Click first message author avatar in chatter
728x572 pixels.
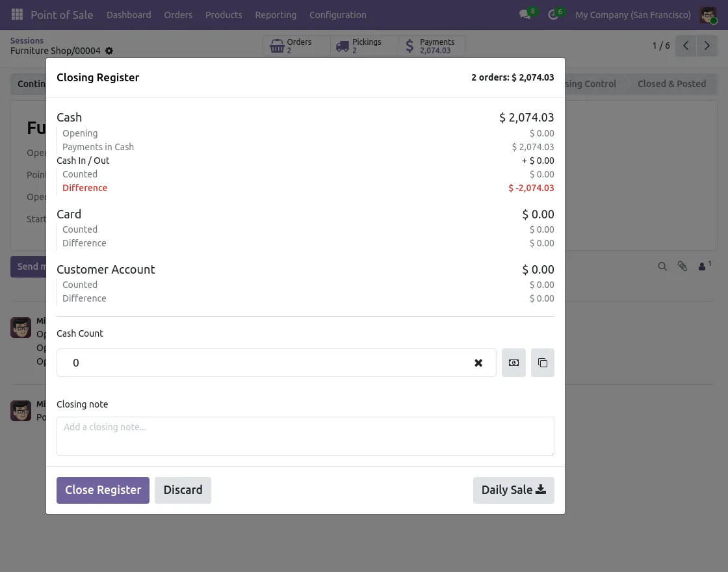coord(21,328)
